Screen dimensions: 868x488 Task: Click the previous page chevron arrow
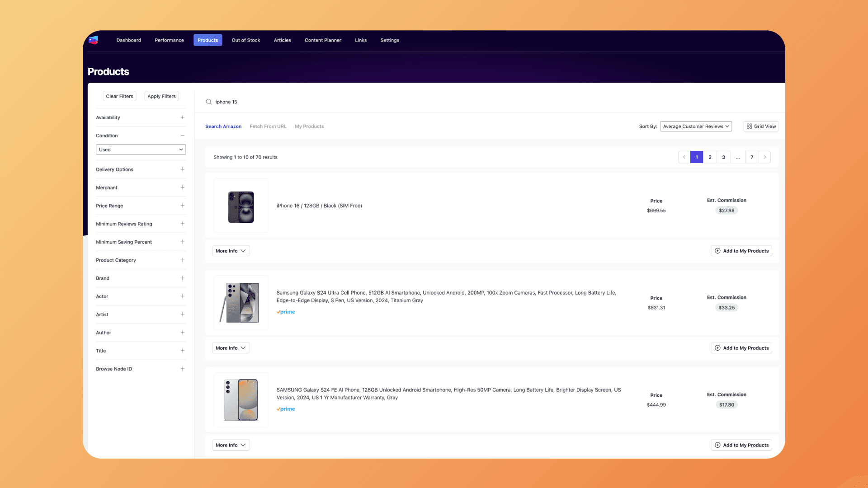684,157
